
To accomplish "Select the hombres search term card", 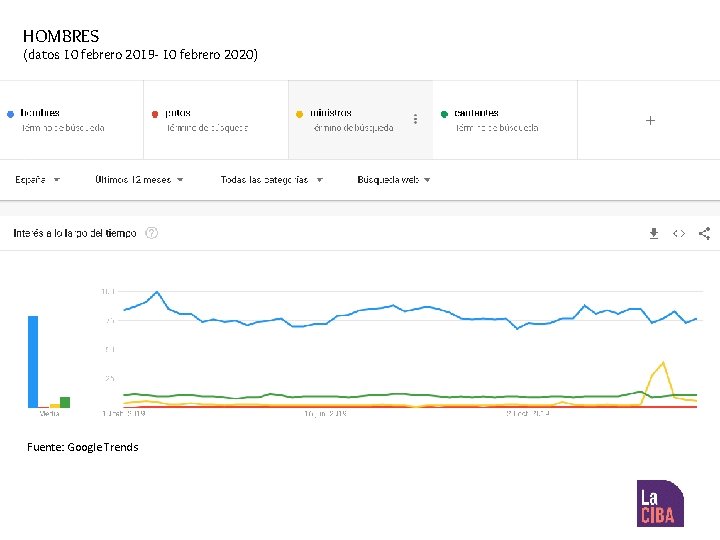I will click(x=72, y=120).
